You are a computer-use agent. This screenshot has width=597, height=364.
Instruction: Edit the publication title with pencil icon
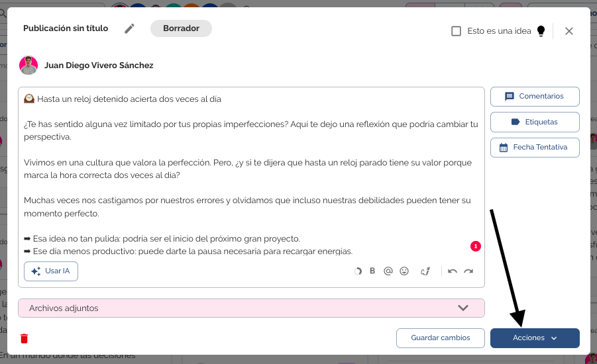point(129,28)
